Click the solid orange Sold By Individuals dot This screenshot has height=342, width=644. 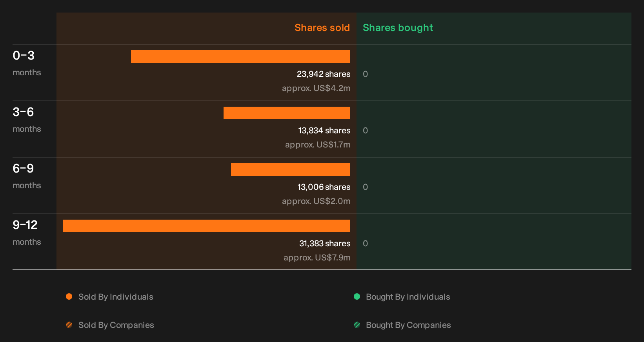tap(69, 297)
